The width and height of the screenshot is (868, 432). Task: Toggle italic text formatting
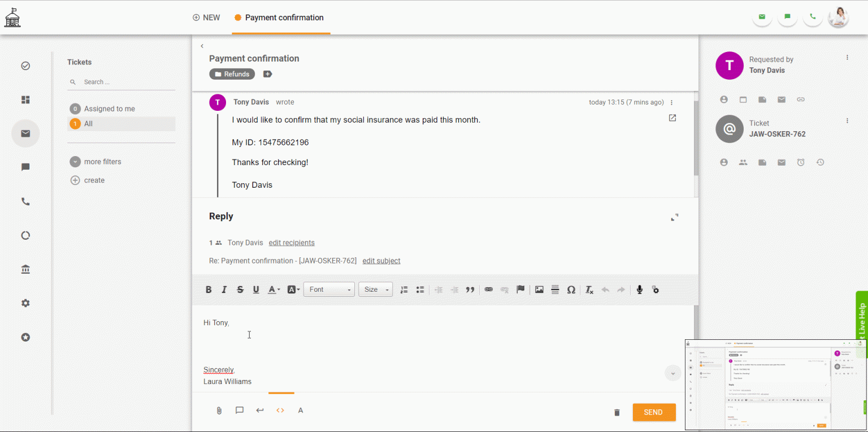224,290
